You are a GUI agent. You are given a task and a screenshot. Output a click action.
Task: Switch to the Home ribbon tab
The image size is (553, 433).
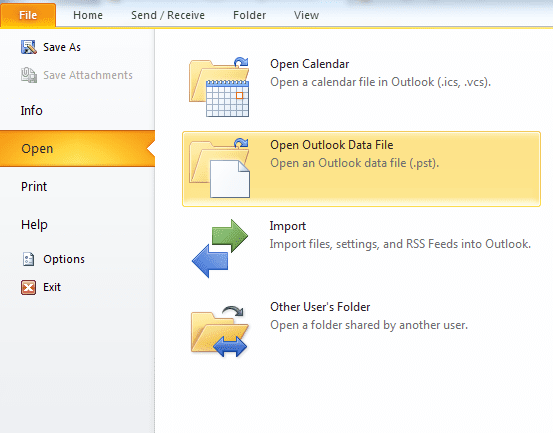pos(88,15)
